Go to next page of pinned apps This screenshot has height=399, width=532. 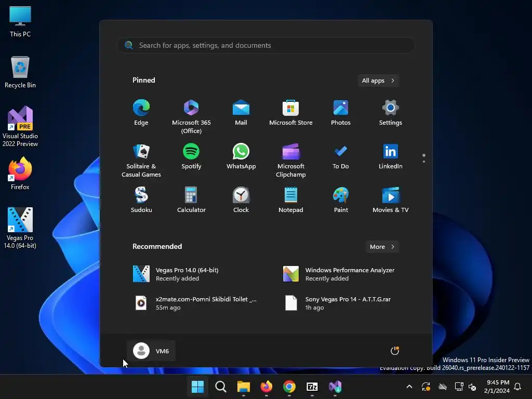click(424, 162)
